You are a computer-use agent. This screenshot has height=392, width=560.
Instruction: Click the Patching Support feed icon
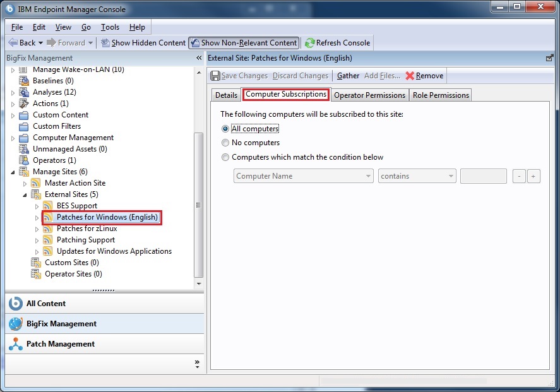pyautogui.click(x=47, y=240)
